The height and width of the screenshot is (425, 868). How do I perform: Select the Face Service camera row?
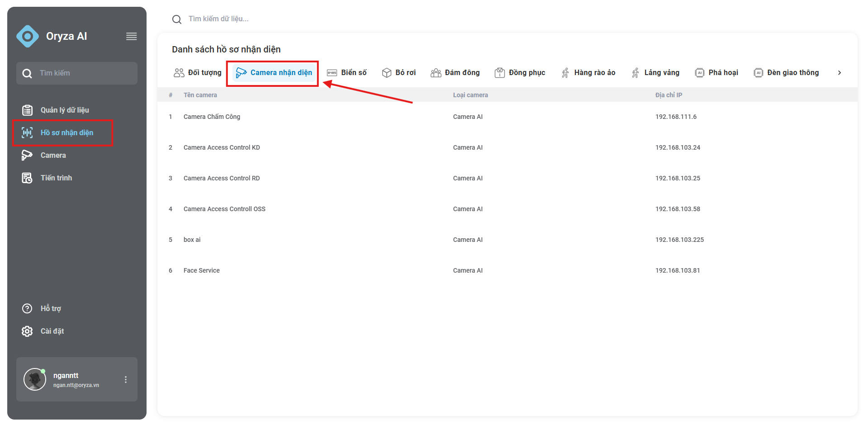tap(508, 270)
